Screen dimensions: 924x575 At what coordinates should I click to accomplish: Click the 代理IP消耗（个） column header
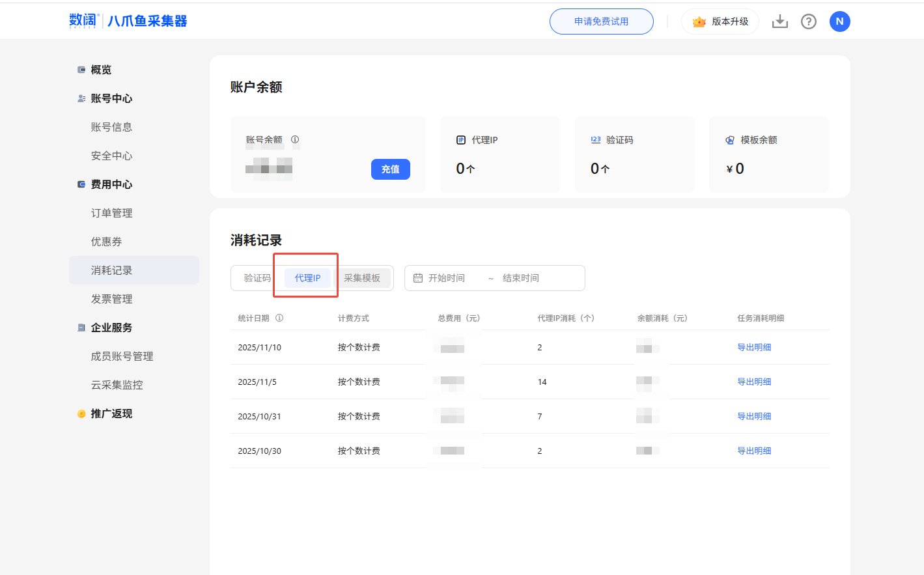click(x=566, y=318)
